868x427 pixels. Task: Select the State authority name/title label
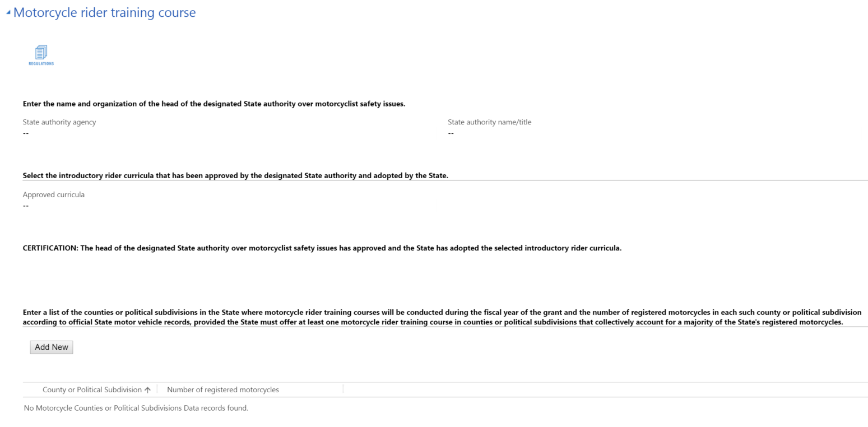[x=489, y=122]
